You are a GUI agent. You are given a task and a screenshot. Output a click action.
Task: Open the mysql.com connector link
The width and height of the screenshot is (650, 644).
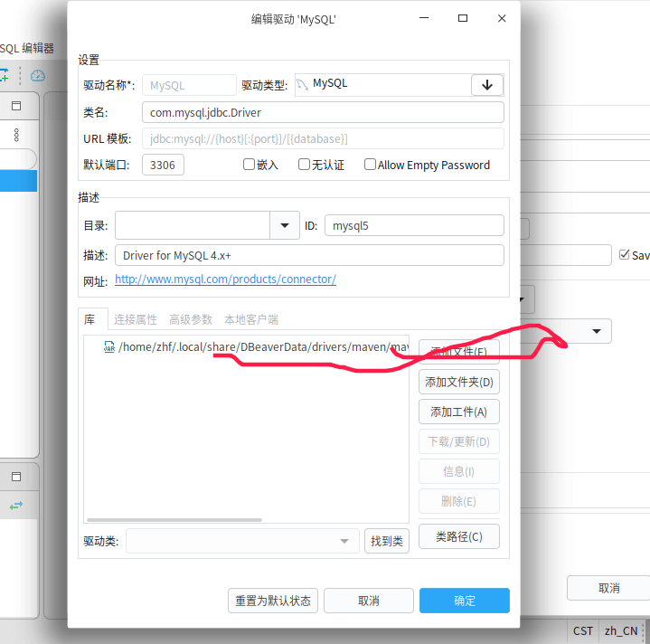point(225,279)
